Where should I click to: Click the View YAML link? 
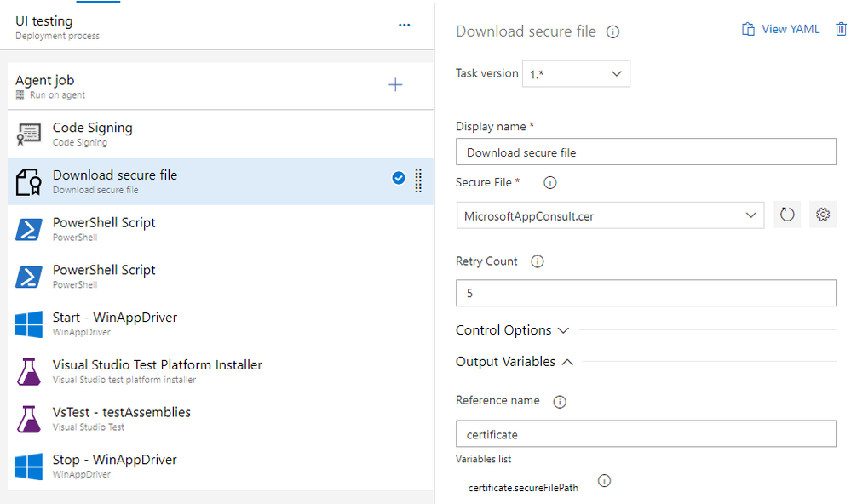[781, 30]
